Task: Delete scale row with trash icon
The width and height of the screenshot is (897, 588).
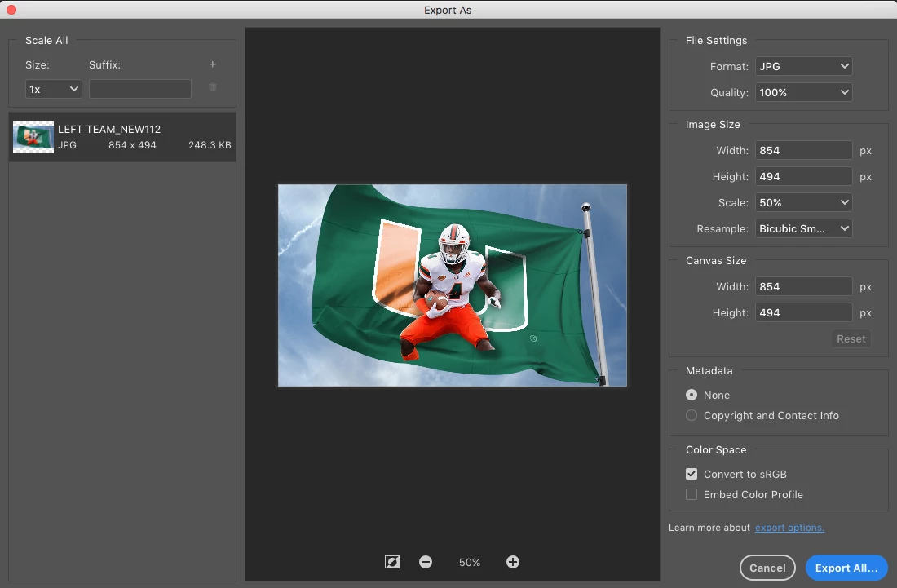Action: (x=212, y=87)
